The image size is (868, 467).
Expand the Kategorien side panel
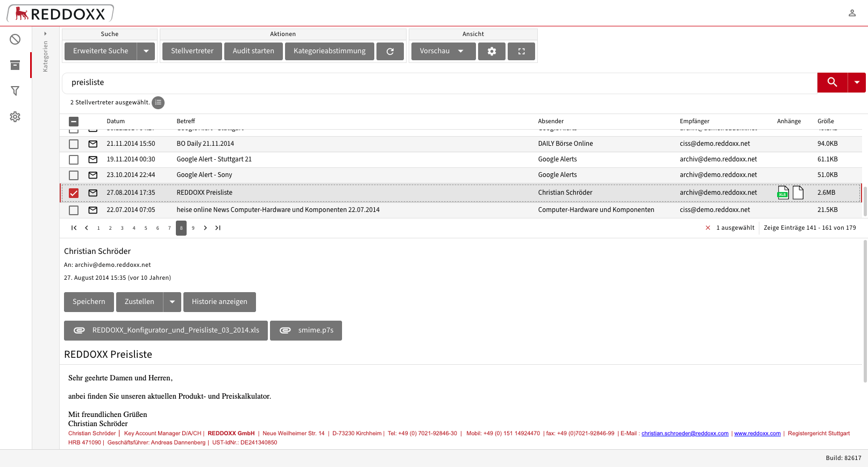point(45,34)
